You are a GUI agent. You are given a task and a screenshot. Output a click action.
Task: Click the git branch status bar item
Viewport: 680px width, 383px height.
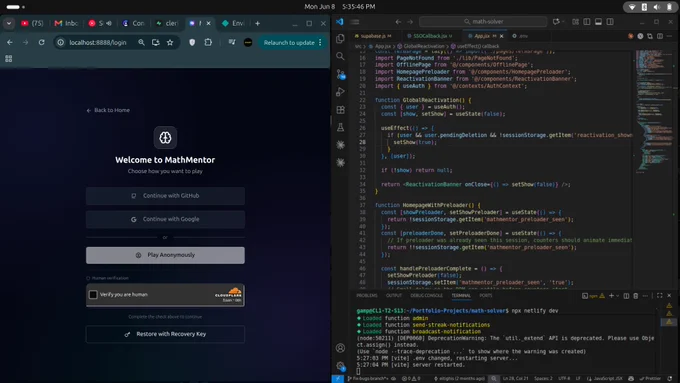pos(367,379)
